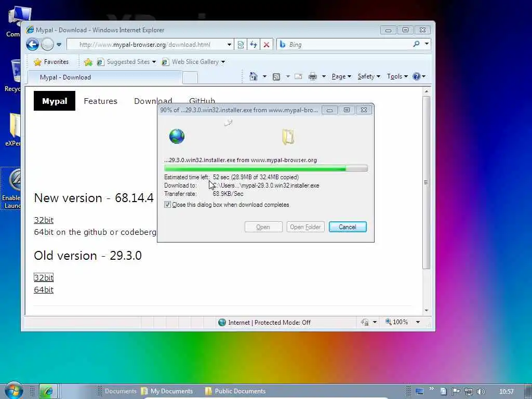Click the status bar privacy icon
Image resolution: width=532 pixels, height=399 pixels.
tap(365, 322)
